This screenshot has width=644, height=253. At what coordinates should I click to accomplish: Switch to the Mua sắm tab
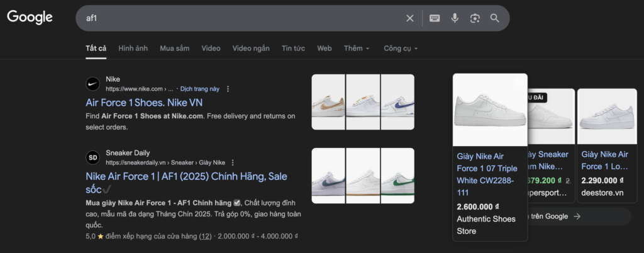174,48
